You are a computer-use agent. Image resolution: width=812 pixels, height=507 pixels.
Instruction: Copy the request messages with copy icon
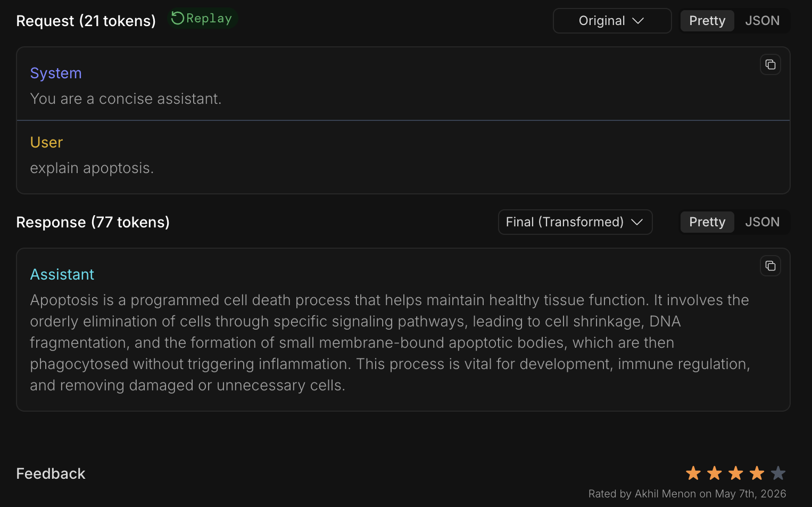770,64
